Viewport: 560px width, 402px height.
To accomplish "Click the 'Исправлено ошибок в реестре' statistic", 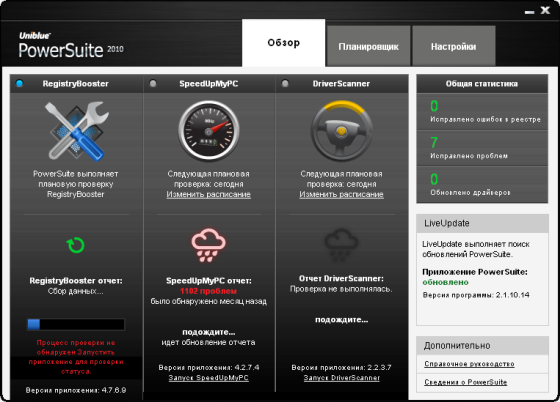I will [482, 112].
